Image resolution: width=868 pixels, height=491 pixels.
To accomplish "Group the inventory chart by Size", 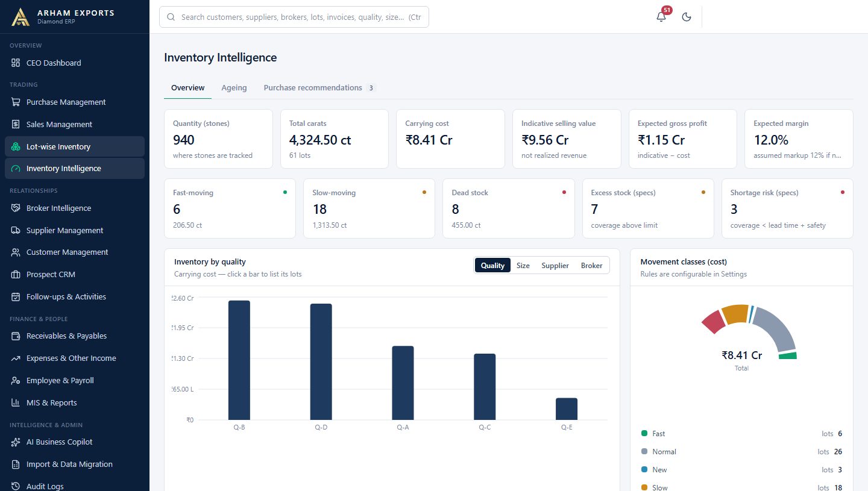I will point(523,265).
